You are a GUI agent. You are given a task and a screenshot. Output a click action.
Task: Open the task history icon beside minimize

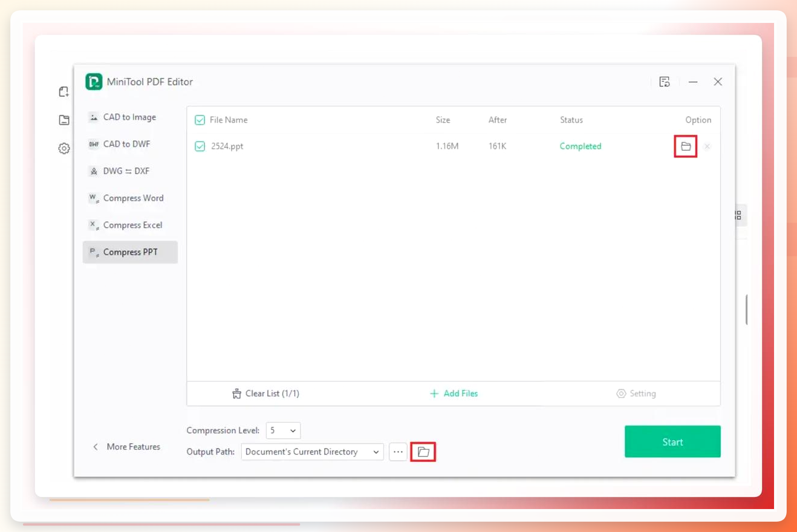point(665,82)
